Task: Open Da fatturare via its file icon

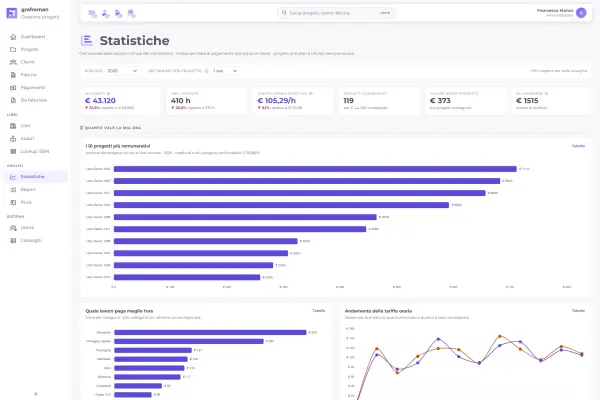Action: click(13, 100)
